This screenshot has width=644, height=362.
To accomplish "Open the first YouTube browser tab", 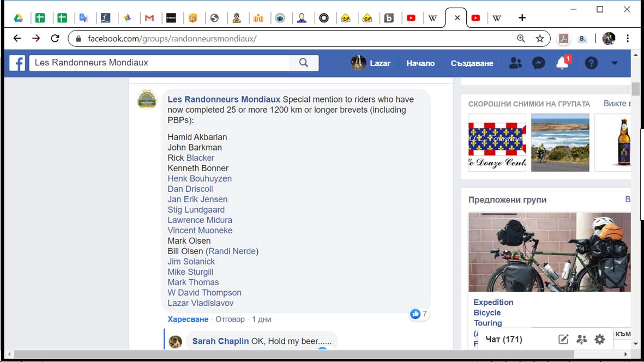I will tap(411, 18).
